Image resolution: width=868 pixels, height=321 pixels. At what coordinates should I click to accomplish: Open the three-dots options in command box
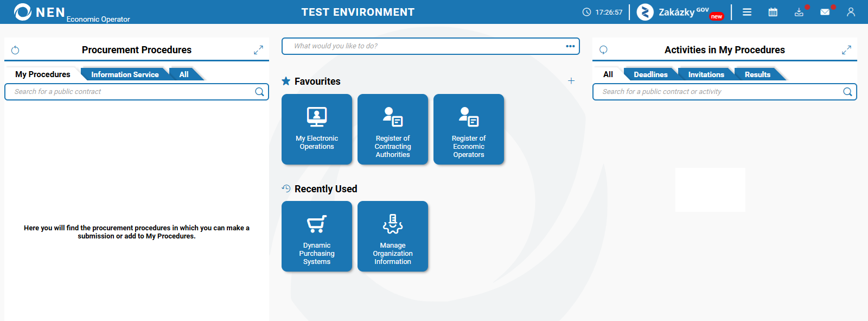tap(570, 46)
